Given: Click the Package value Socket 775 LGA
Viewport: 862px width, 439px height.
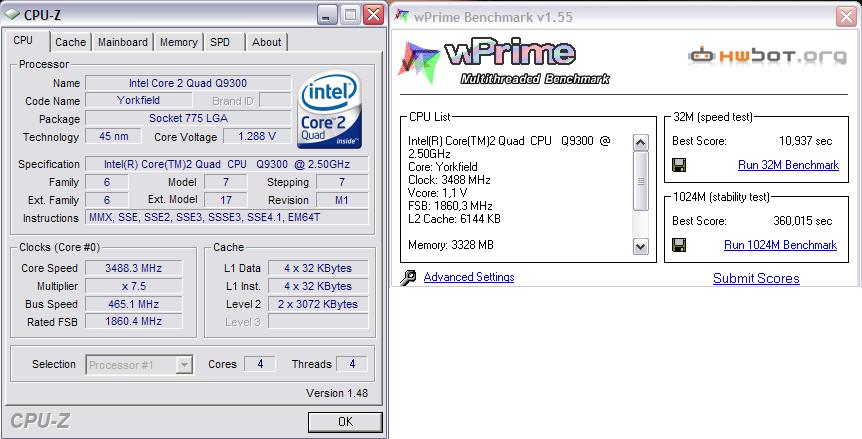Looking at the screenshot, I should 188,118.
